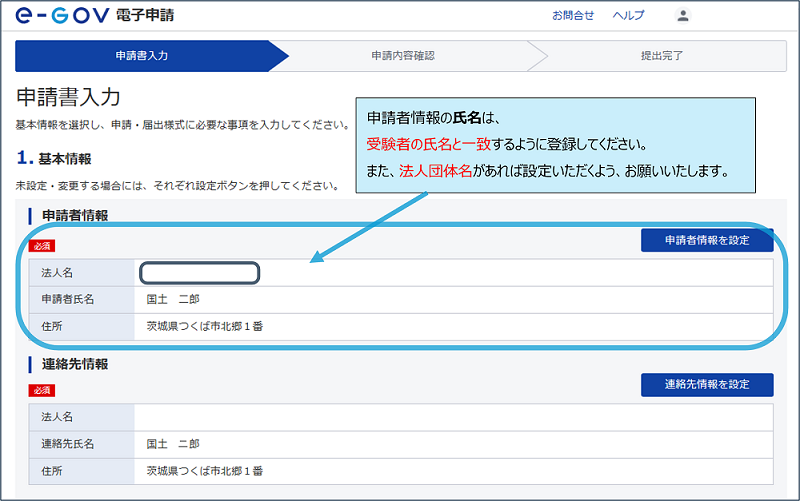Screen dimensions: 800x501
Task: Click the 申請書入力 page title
Action: (68, 97)
